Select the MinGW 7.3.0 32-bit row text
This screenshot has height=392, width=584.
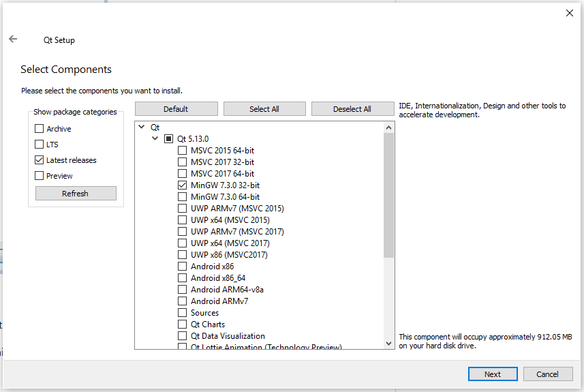click(x=225, y=185)
